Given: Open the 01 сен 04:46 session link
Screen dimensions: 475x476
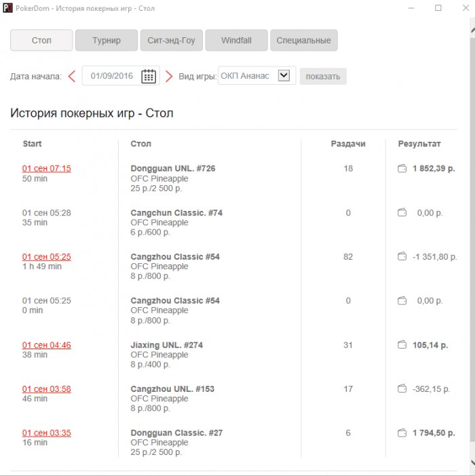Looking at the screenshot, I should pyautogui.click(x=47, y=345).
